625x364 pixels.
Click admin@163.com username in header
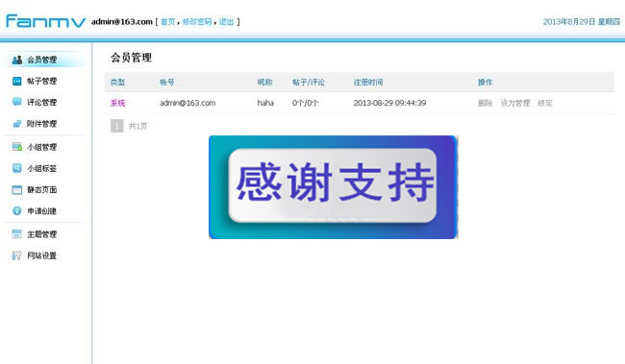click(x=122, y=22)
